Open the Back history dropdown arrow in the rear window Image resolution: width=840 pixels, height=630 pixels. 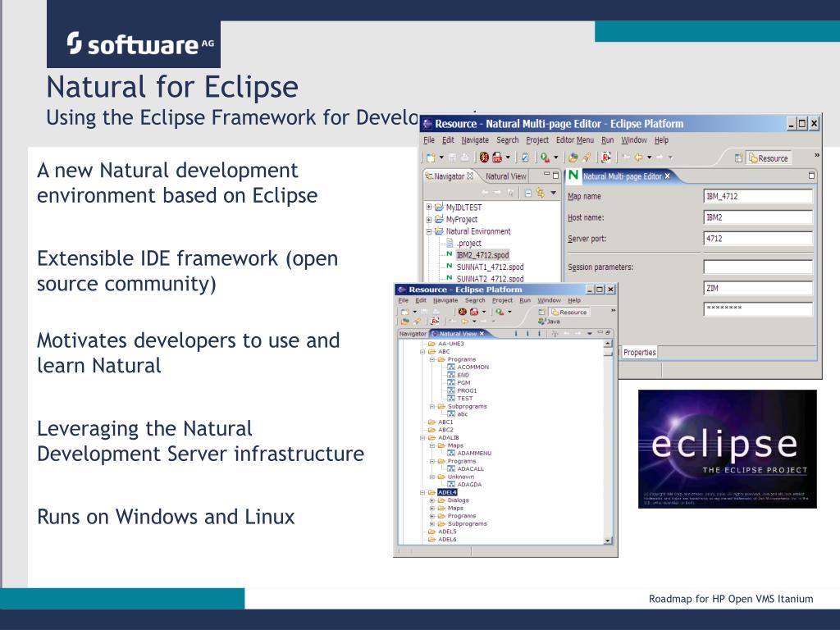[650, 157]
